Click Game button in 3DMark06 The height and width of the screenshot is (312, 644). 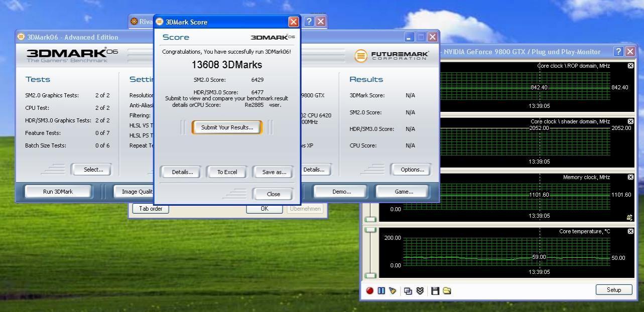404,192
